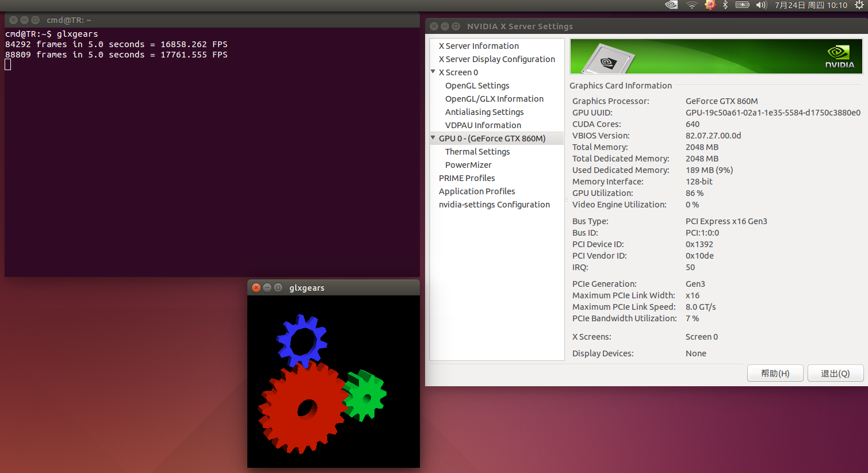Open OpenGL Settings page
The height and width of the screenshot is (473, 868).
tap(477, 86)
